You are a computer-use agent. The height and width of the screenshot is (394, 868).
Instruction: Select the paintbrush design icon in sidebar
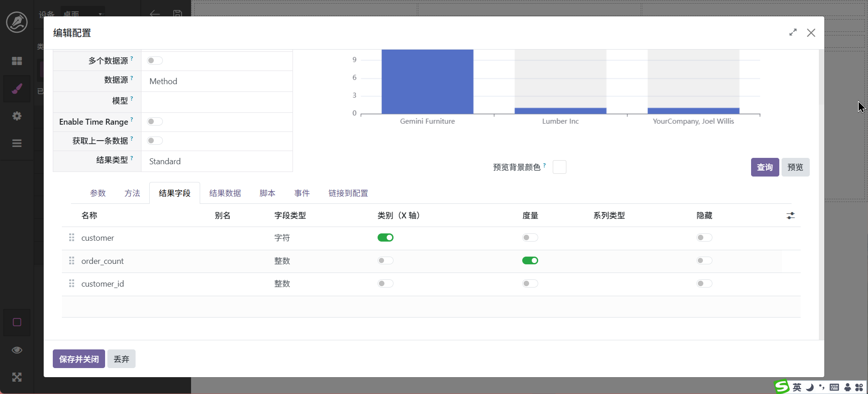(x=17, y=89)
